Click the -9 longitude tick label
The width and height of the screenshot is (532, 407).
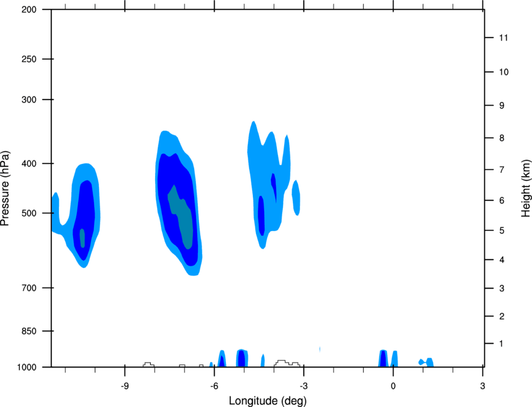125,386
